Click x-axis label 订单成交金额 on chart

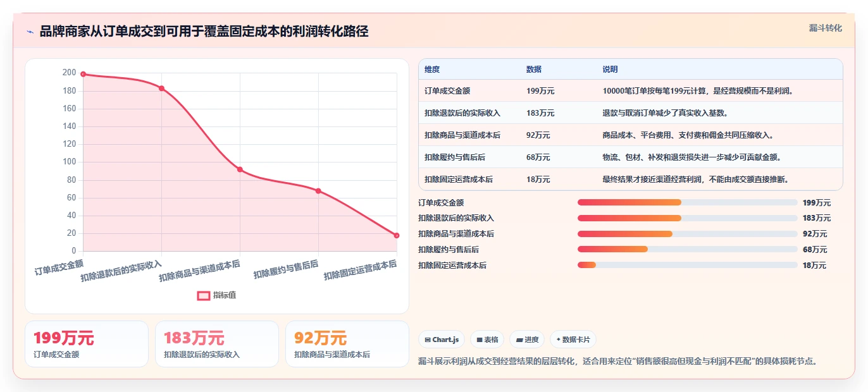[59, 266]
